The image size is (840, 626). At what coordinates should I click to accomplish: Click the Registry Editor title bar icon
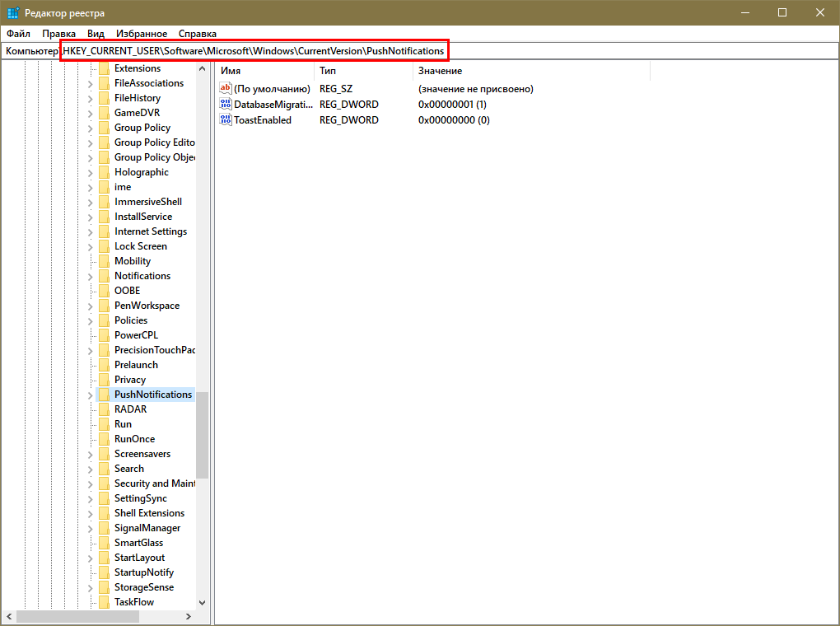(13, 13)
